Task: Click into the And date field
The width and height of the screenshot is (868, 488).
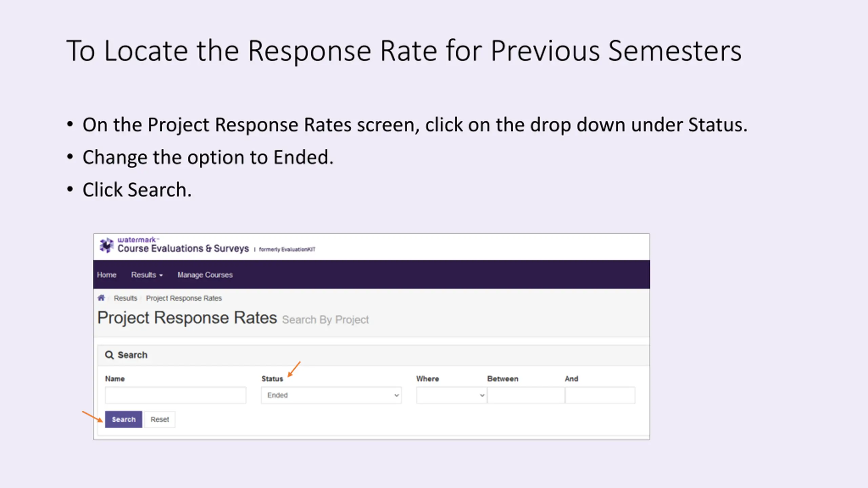Action: [600, 395]
